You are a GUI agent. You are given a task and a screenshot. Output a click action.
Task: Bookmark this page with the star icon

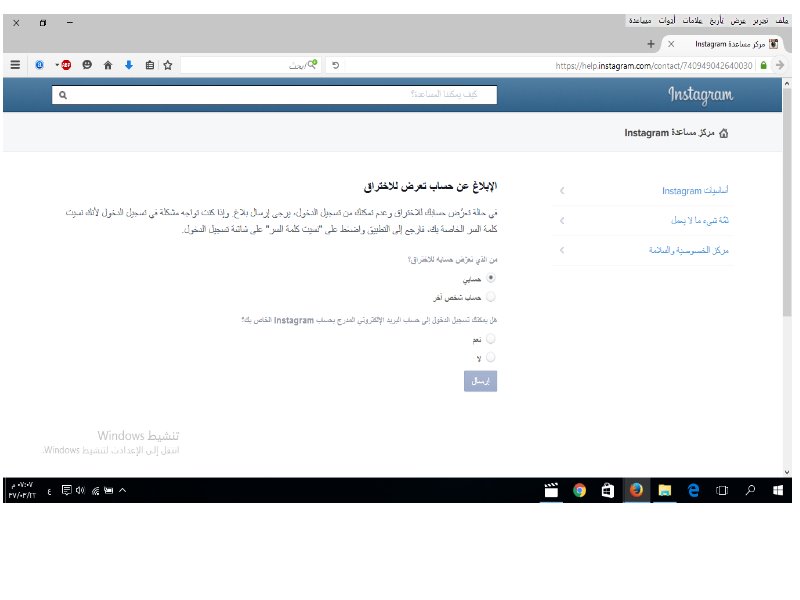click(x=168, y=65)
